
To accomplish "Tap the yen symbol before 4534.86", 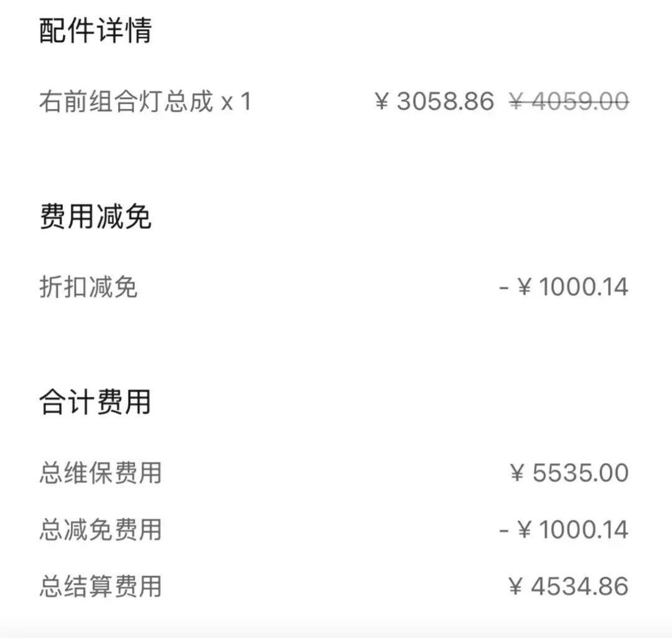I will (x=516, y=586).
